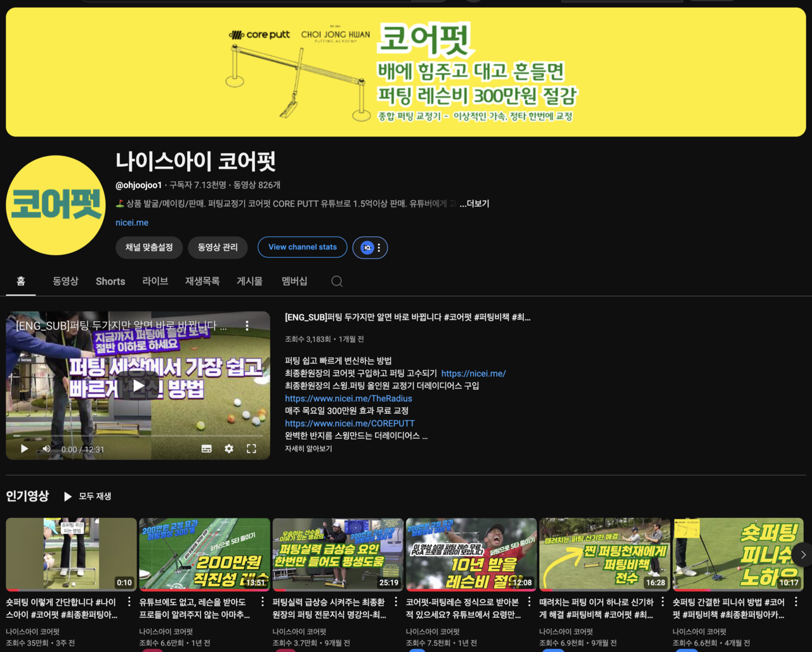Open three-dot menu on featured video player
Image resolution: width=812 pixels, height=652 pixels.
[247, 326]
